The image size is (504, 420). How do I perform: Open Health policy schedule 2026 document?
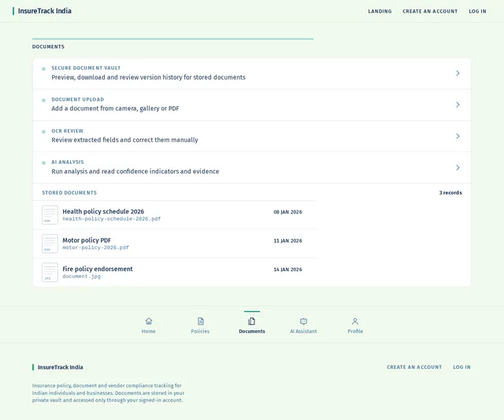(103, 211)
